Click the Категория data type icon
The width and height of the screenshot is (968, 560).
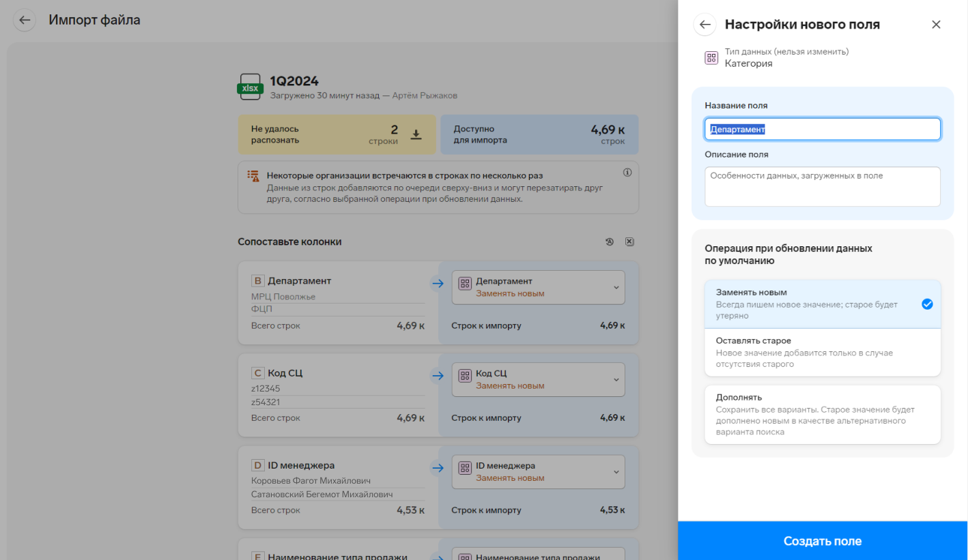point(711,58)
